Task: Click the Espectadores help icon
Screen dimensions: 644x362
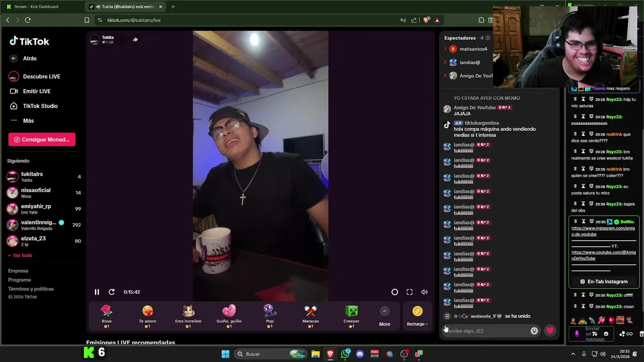Action: click(488, 38)
